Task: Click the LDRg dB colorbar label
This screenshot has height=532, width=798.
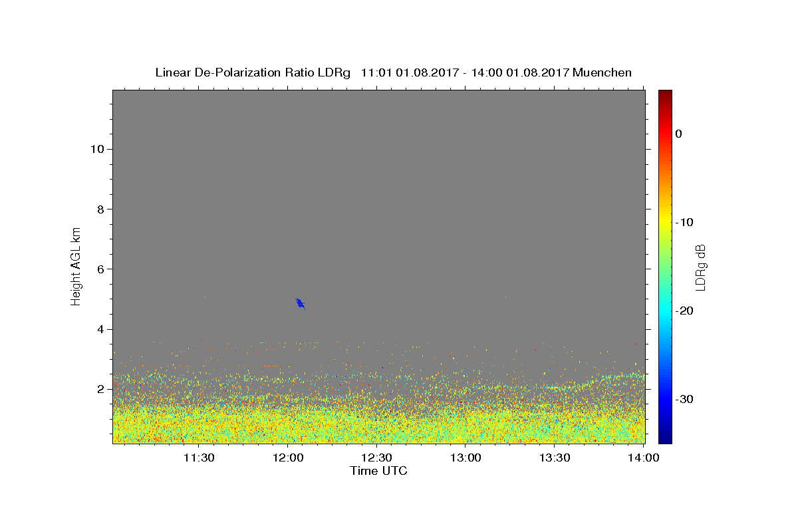Action: 700,267
